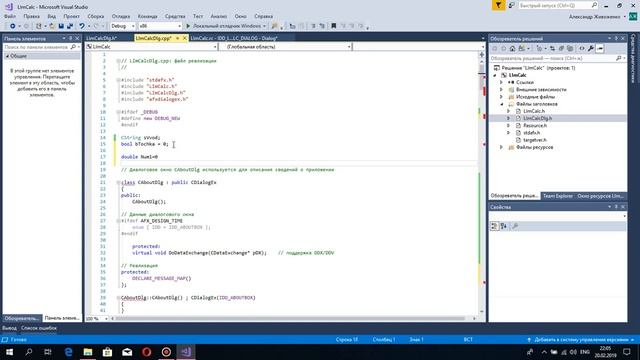Click the Sync with active document icon
640x360 pixels.
coord(552,49)
